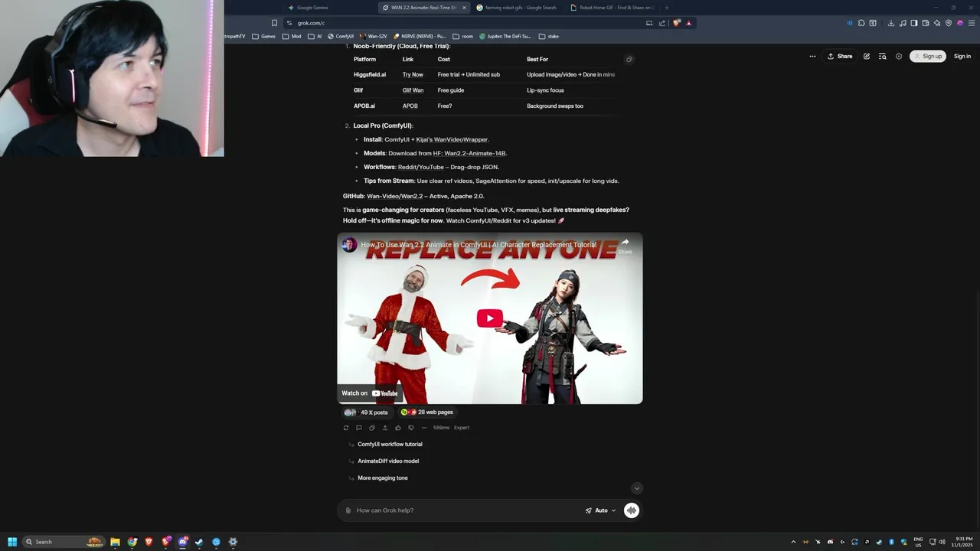Copy the response using copy icon
Viewport: 980px width, 551px height.
click(x=372, y=428)
